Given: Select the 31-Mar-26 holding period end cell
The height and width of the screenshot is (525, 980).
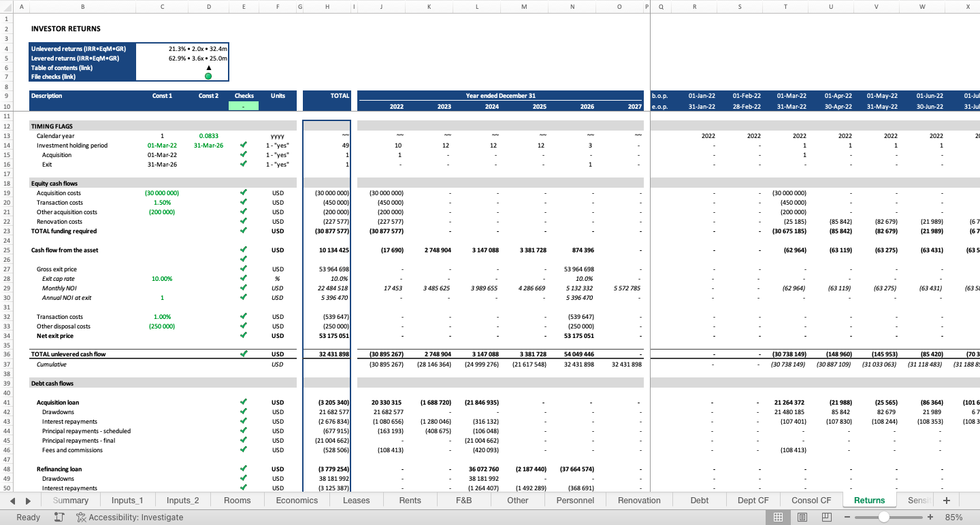Looking at the screenshot, I should pos(208,146).
